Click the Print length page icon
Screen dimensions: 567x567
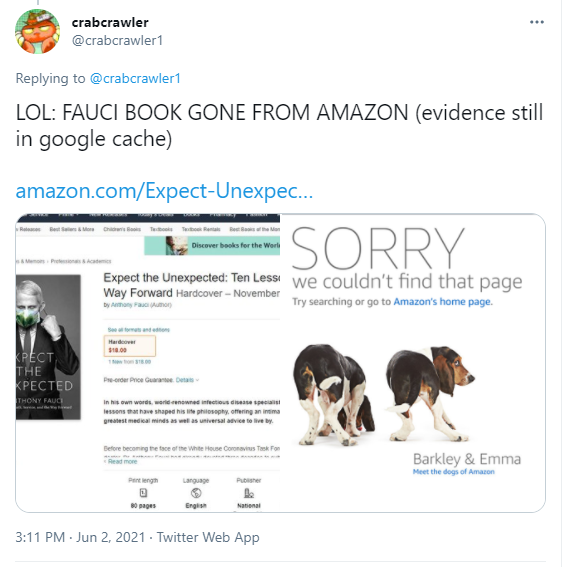pyautogui.click(x=143, y=493)
